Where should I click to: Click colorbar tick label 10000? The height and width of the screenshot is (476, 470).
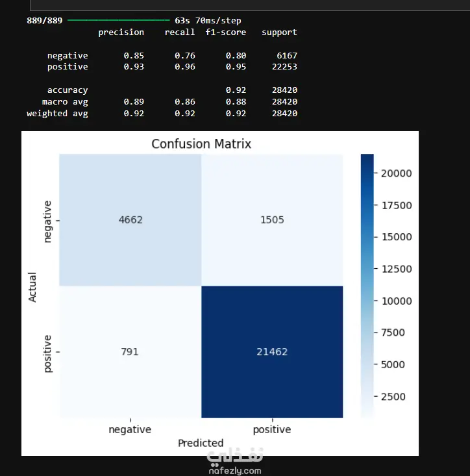click(397, 301)
